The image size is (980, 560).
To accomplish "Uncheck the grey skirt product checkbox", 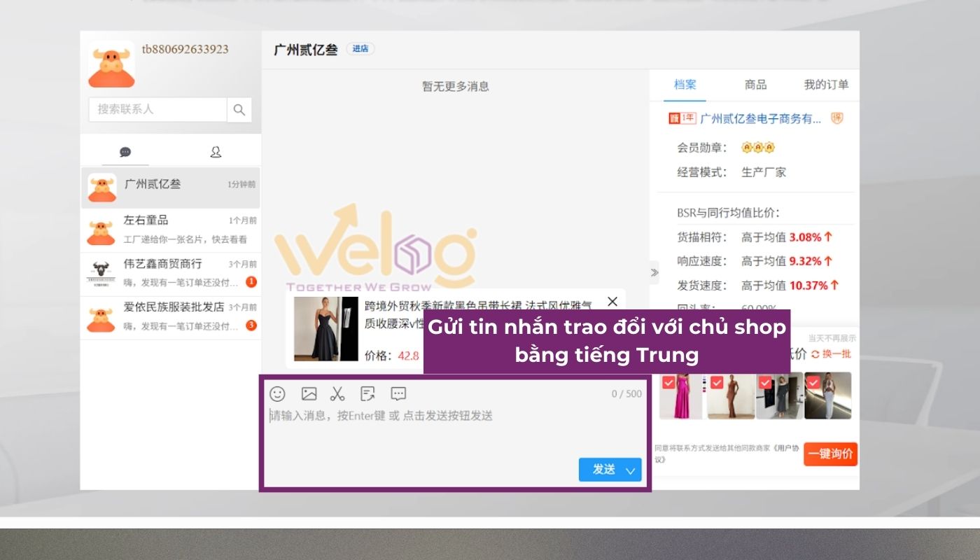I will (x=813, y=382).
